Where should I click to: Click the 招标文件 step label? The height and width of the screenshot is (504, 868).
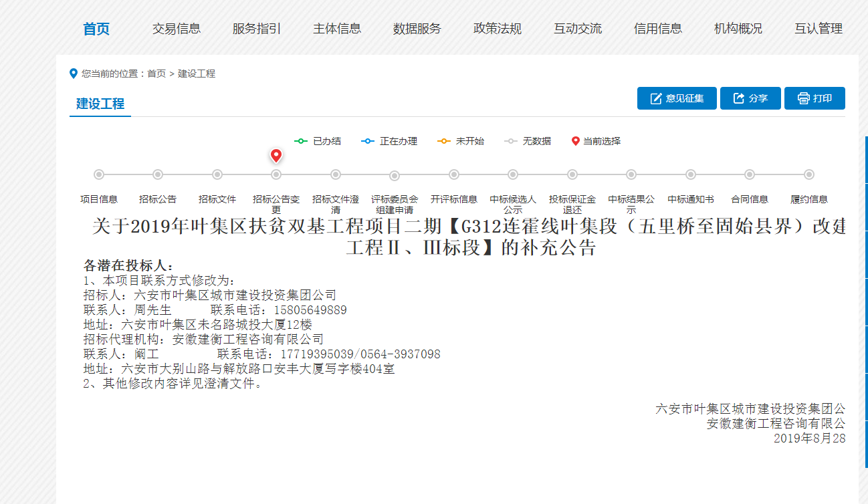pos(217,199)
